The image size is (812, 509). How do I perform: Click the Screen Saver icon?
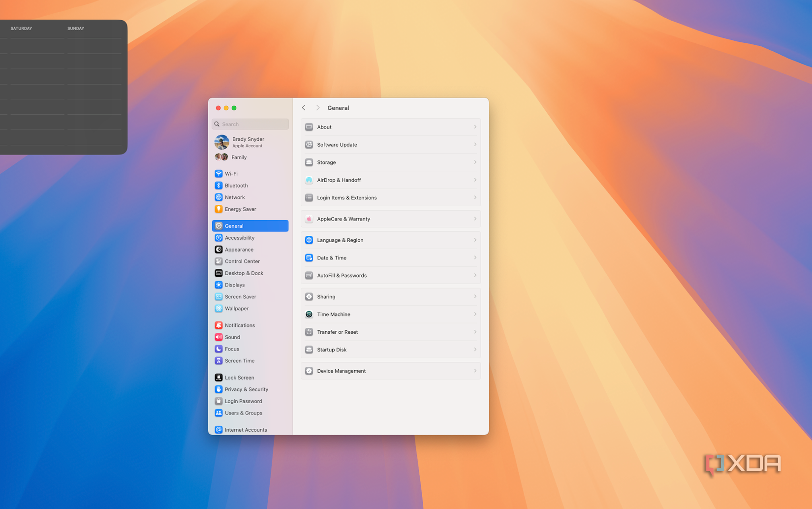[x=219, y=297]
